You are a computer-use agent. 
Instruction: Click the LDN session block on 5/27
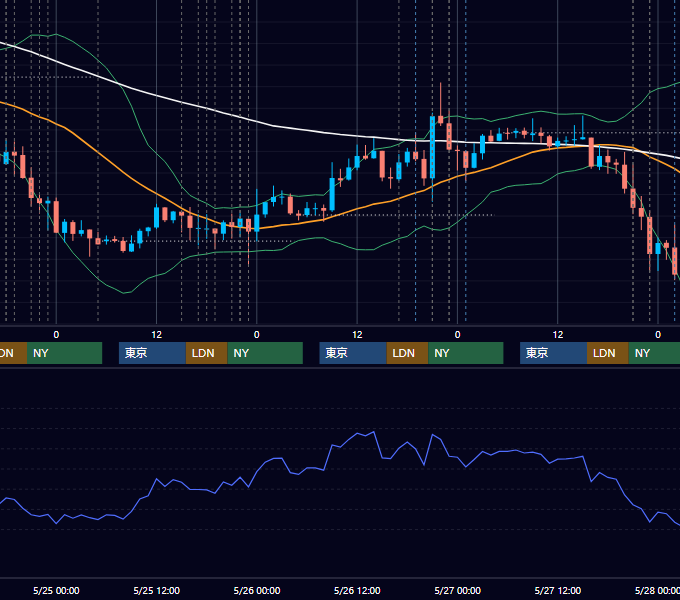point(608,353)
